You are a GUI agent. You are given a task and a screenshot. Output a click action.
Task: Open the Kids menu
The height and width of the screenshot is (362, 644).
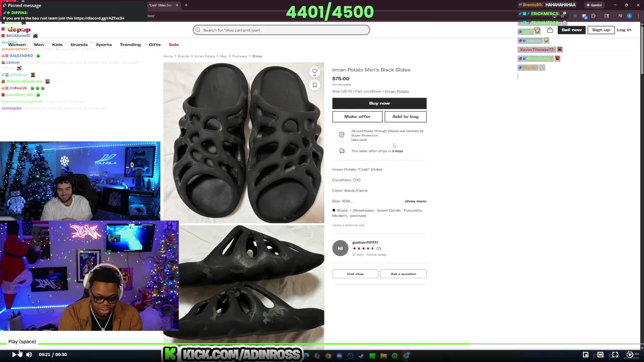(x=57, y=45)
